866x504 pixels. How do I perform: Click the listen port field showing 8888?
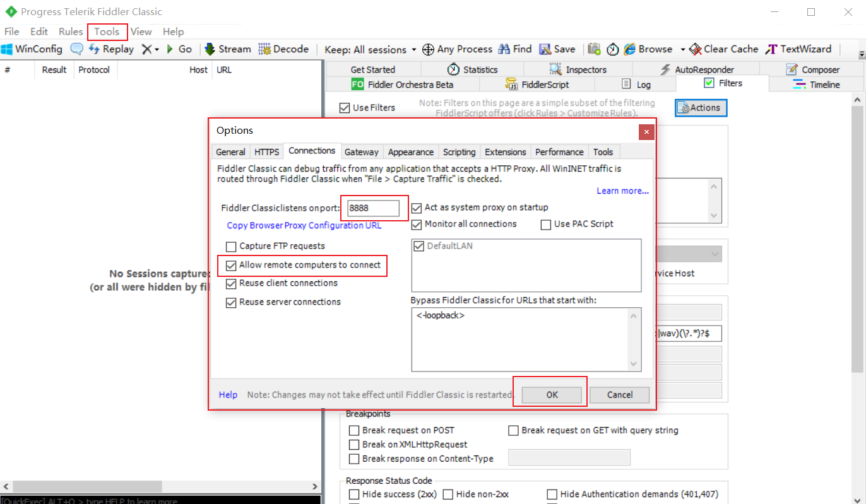coord(372,208)
